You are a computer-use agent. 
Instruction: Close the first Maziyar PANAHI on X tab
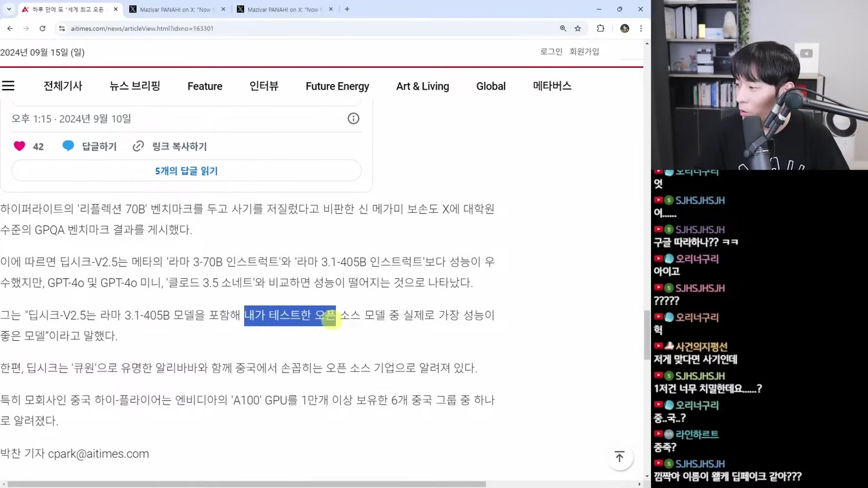pos(223,10)
